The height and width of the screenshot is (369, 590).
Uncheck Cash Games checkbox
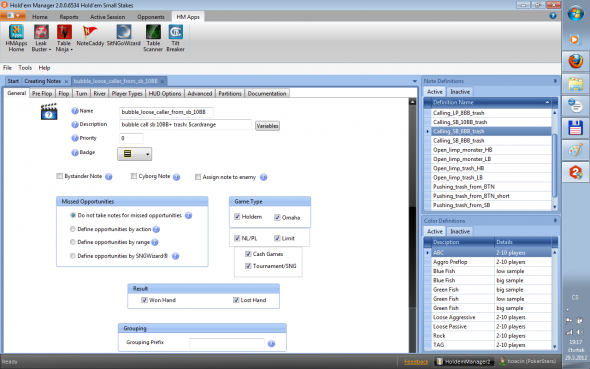tap(248, 254)
